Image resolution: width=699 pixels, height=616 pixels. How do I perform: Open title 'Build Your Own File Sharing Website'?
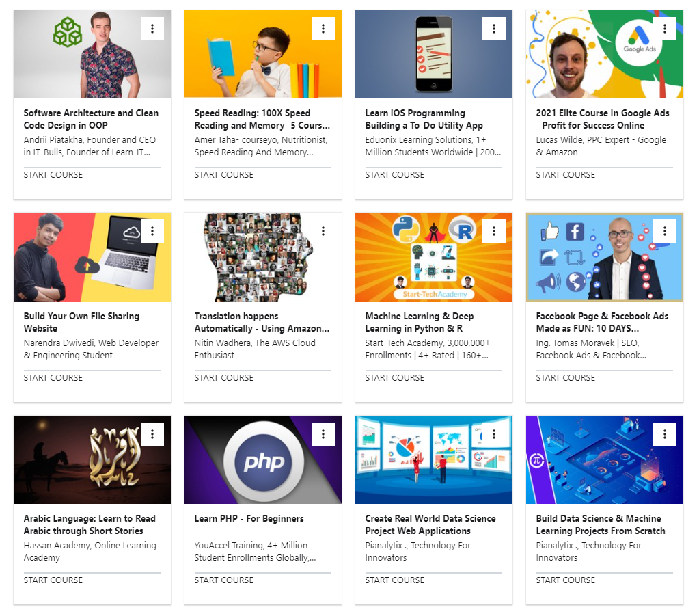click(81, 323)
